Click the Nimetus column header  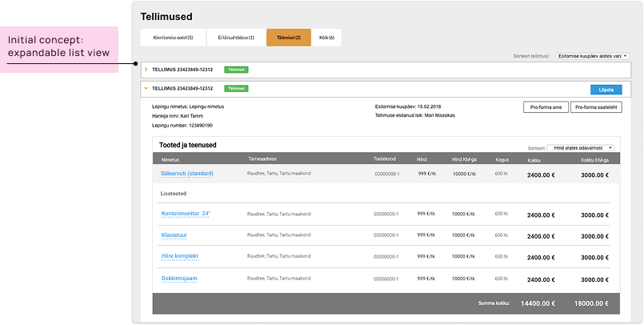tap(170, 159)
